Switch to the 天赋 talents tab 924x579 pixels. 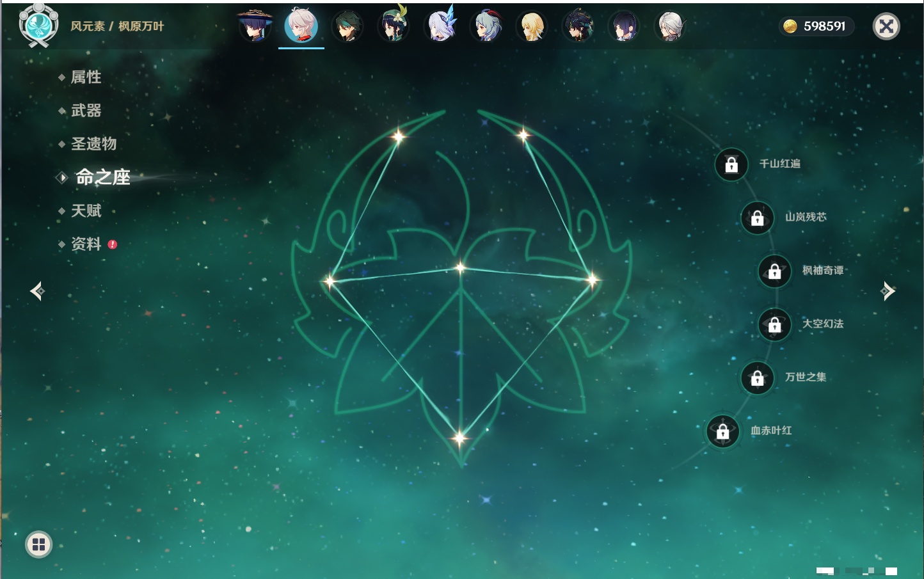[x=86, y=210]
